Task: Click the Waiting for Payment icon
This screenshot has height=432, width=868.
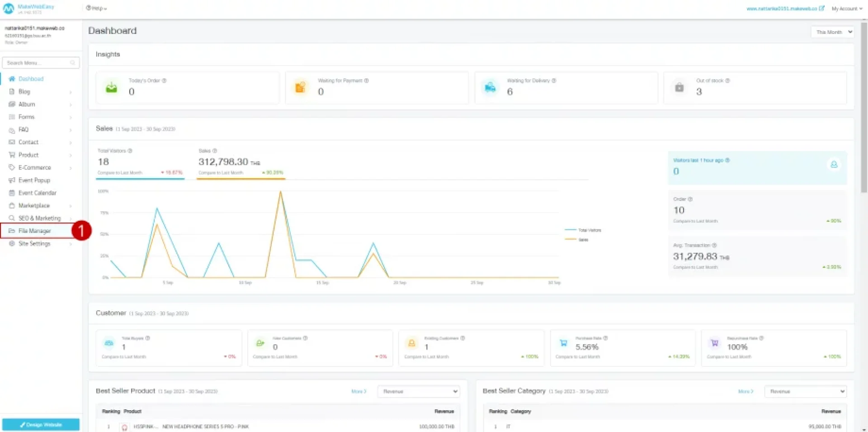Action: click(300, 87)
